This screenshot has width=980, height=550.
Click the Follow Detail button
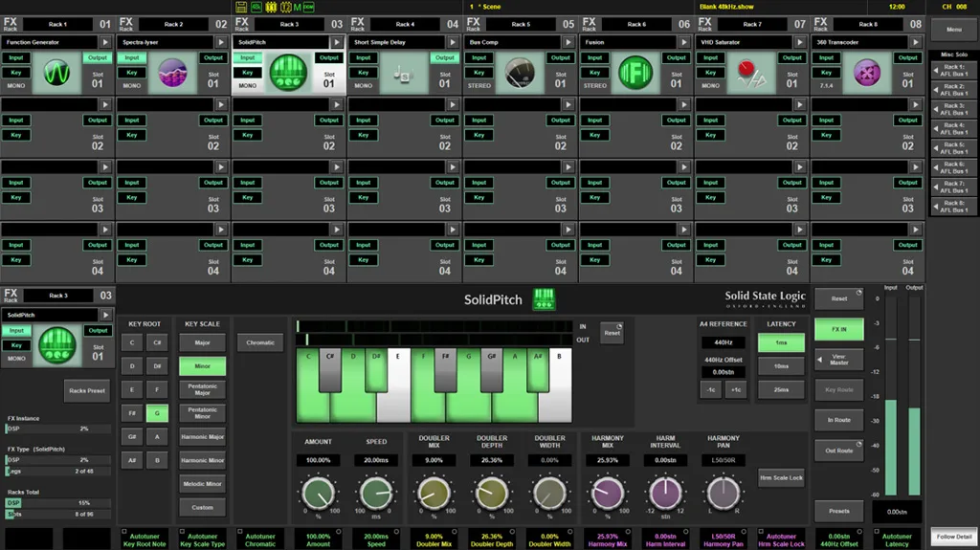[x=954, y=537]
